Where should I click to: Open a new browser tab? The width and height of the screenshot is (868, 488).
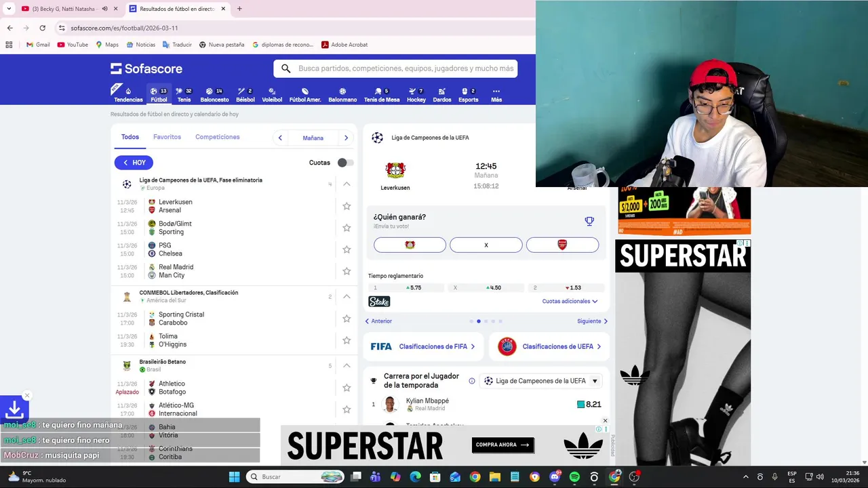point(239,9)
